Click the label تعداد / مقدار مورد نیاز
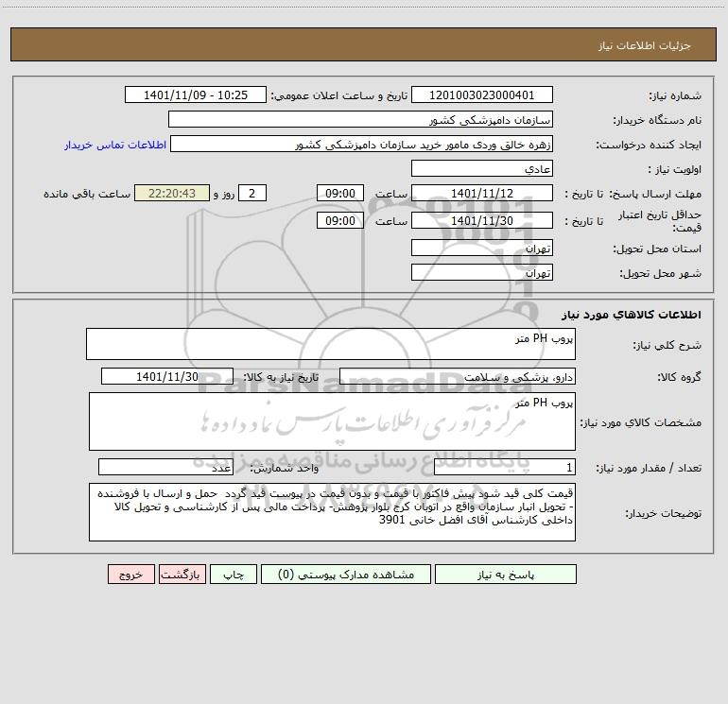Viewport: 728px width, 704px height. (649, 469)
